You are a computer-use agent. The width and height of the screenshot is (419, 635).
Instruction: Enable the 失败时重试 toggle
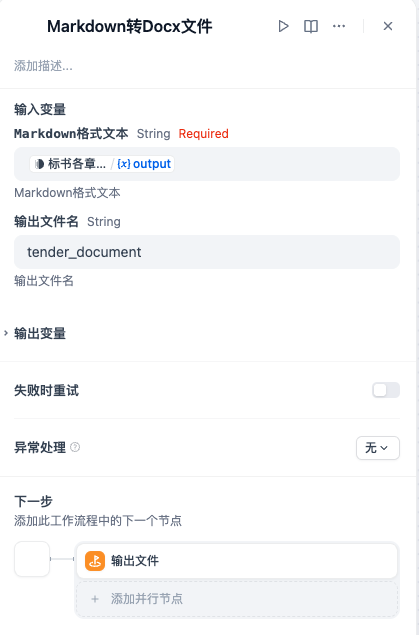(x=386, y=390)
